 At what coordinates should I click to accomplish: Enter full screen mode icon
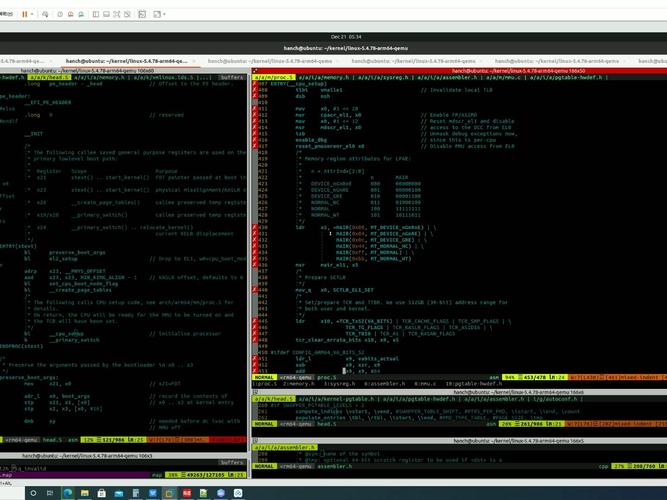[x=117, y=14]
